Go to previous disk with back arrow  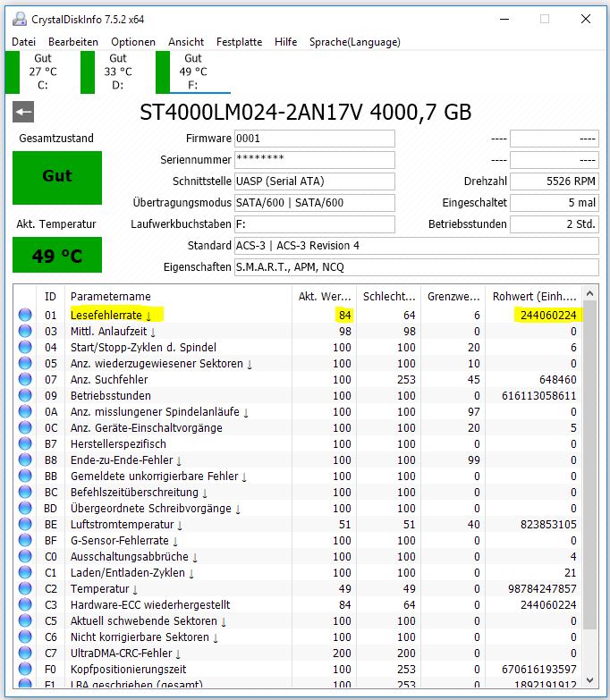click(x=23, y=112)
